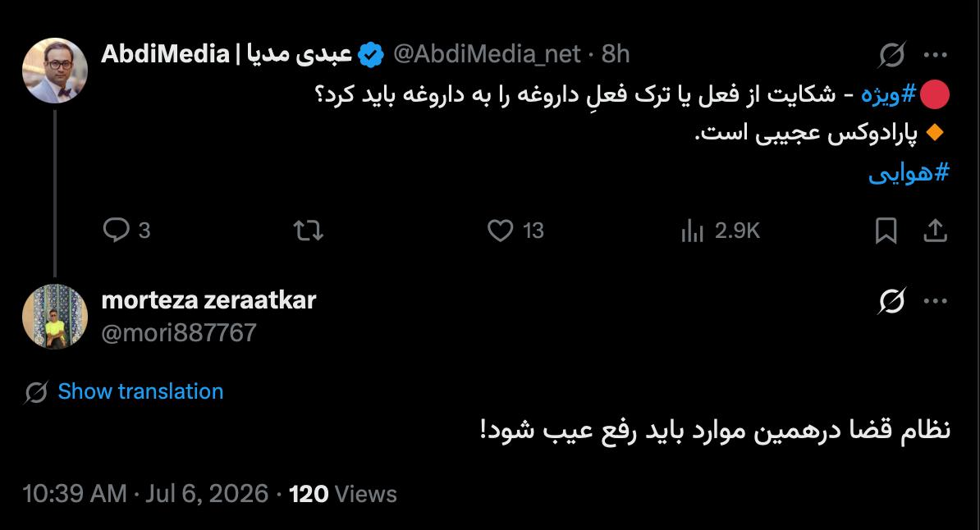This screenshot has width=980, height=530.
Task: Open the #هوایی hashtag
Action: (x=909, y=171)
